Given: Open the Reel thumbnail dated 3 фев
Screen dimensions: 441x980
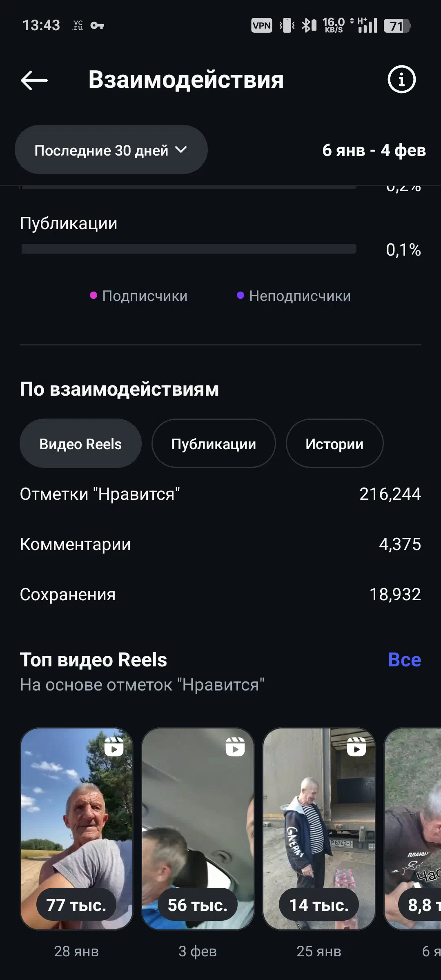Looking at the screenshot, I should (198, 829).
